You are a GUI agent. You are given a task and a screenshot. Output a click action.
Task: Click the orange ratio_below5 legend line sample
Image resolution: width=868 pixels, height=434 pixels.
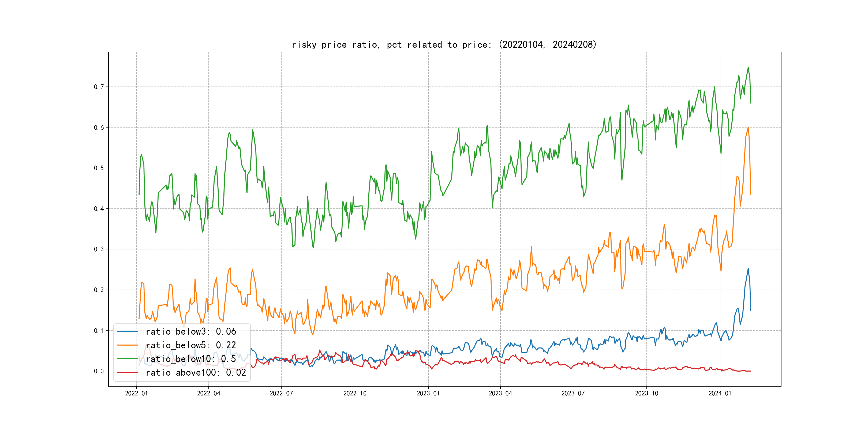click(x=127, y=345)
